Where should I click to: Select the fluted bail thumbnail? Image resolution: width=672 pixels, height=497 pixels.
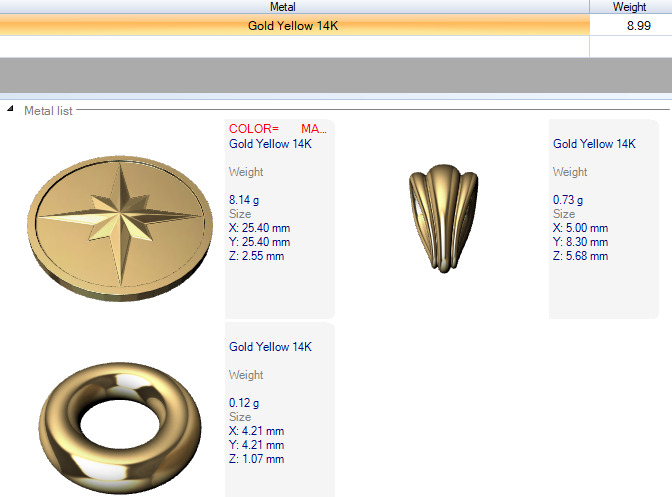(x=444, y=218)
